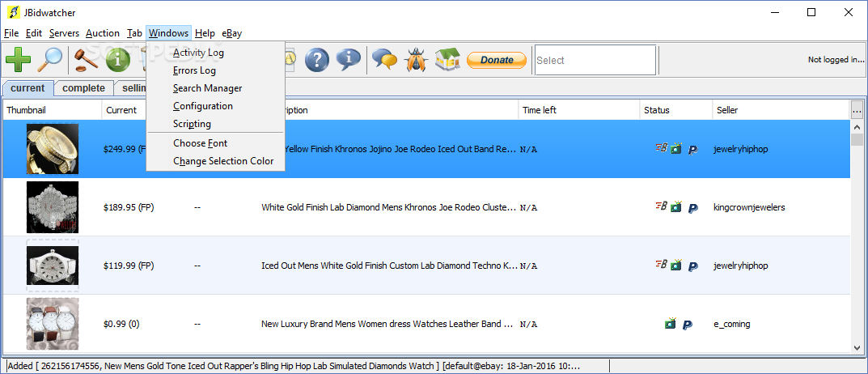The width and height of the screenshot is (868, 374).
Task: Close the open Windows menu
Action: pyautogui.click(x=169, y=33)
